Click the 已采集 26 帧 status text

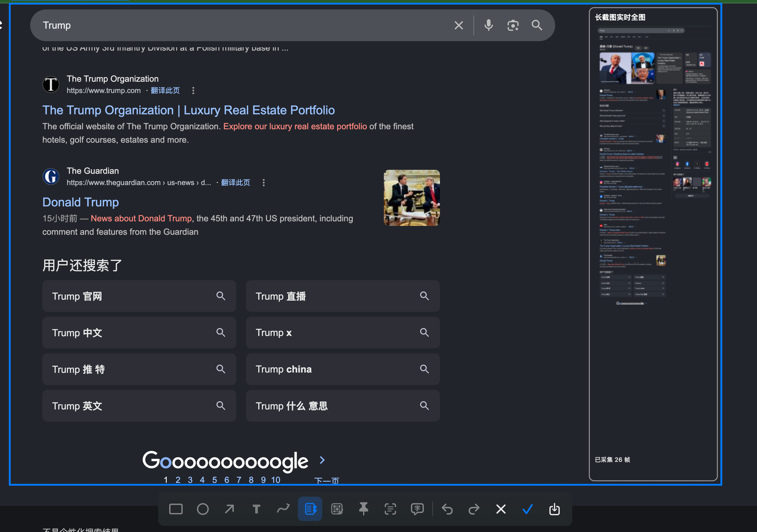[x=612, y=459]
